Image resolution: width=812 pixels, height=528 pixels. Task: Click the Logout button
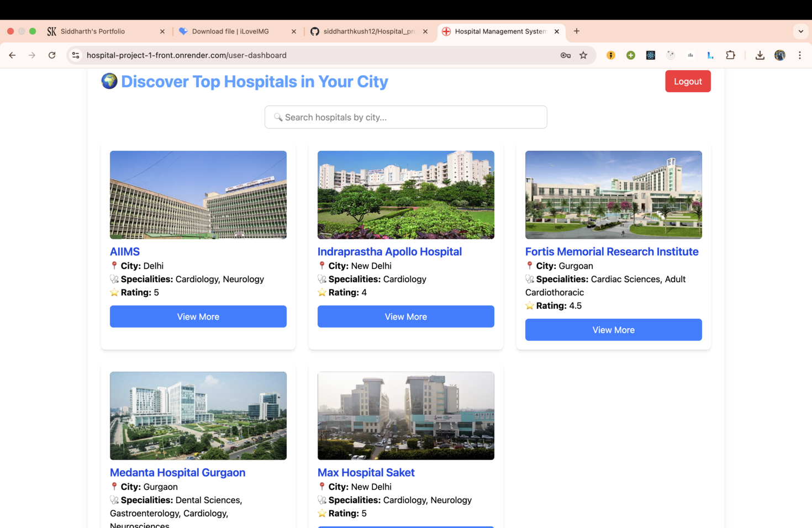[x=688, y=81]
